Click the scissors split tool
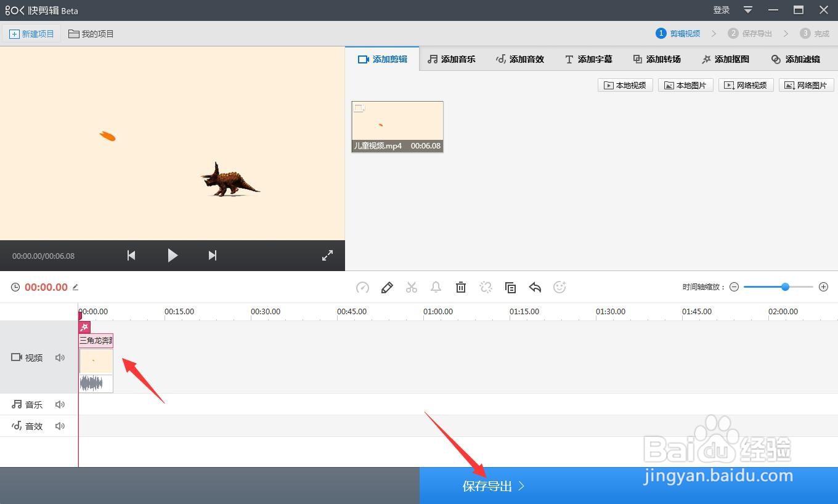 pyautogui.click(x=412, y=287)
